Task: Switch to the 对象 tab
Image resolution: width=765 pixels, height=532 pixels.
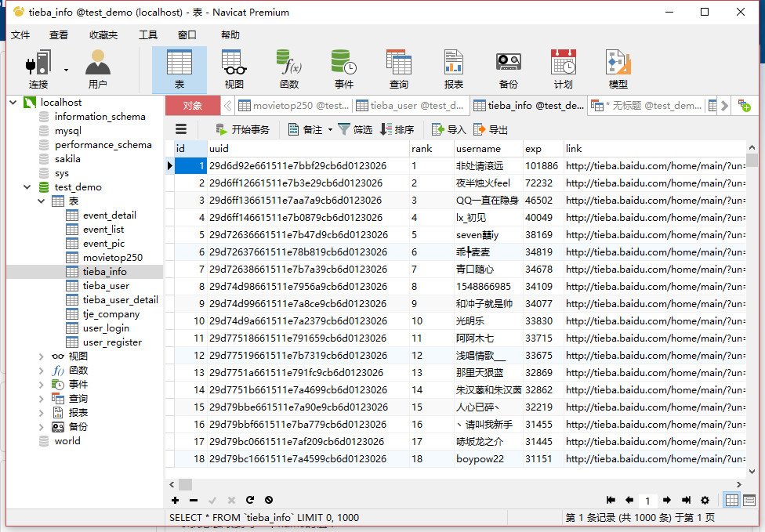Action: (193, 105)
